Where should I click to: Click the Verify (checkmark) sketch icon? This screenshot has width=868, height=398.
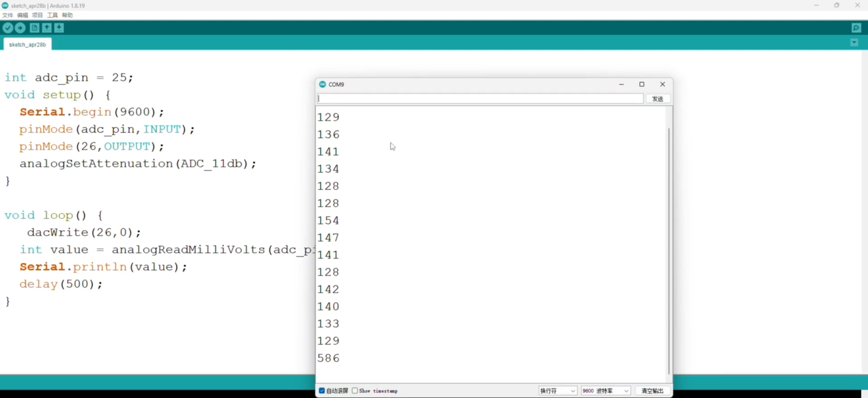click(x=8, y=28)
